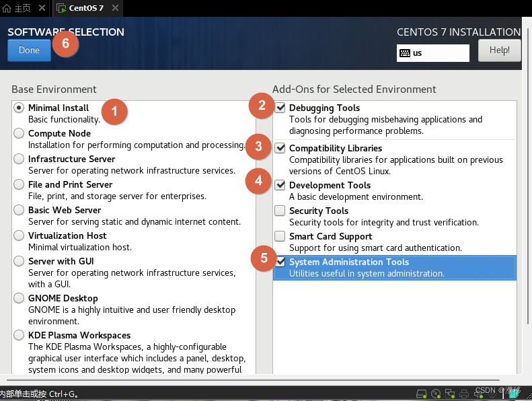Click 'A basic development environment.' text
The width and height of the screenshot is (532, 401).
pyautogui.click(x=356, y=197)
